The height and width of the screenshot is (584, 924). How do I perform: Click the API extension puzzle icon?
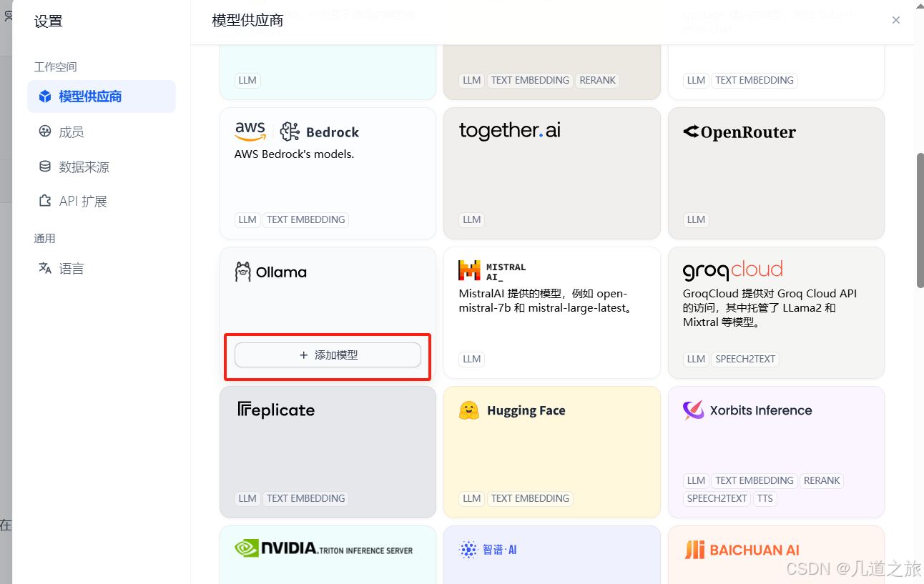45,201
